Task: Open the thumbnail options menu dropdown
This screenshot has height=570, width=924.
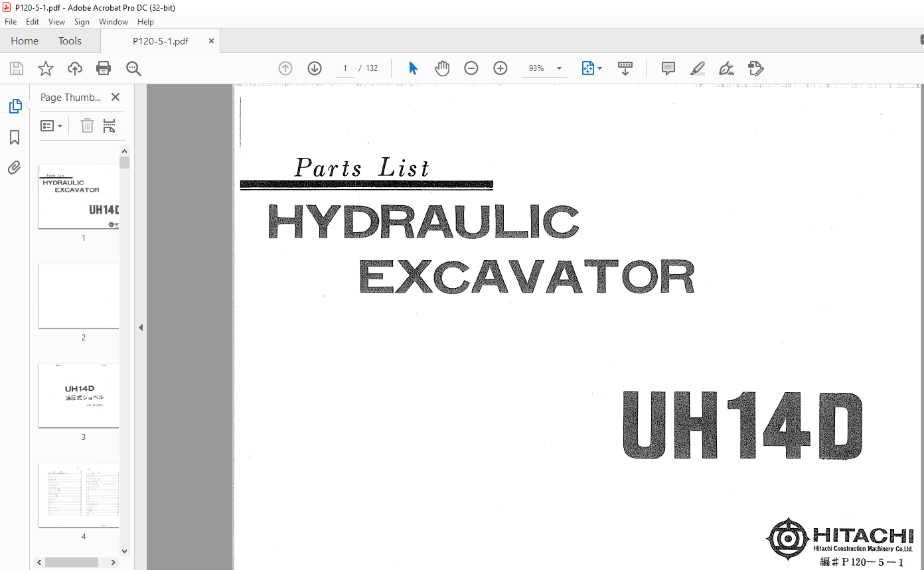Action: click(52, 125)
